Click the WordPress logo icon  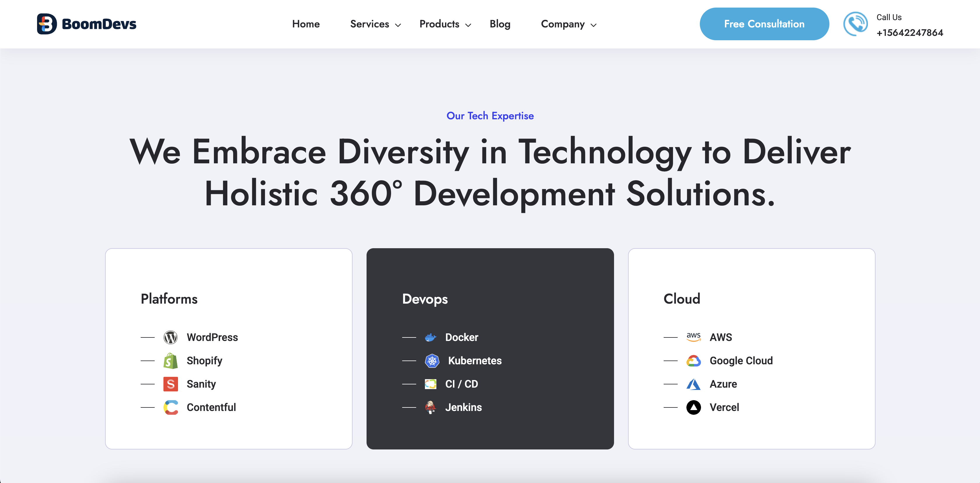tap(170, 337)
